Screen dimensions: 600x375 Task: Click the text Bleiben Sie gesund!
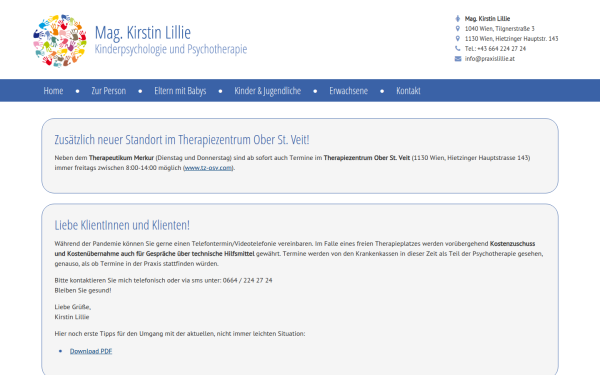click(83, 290)
